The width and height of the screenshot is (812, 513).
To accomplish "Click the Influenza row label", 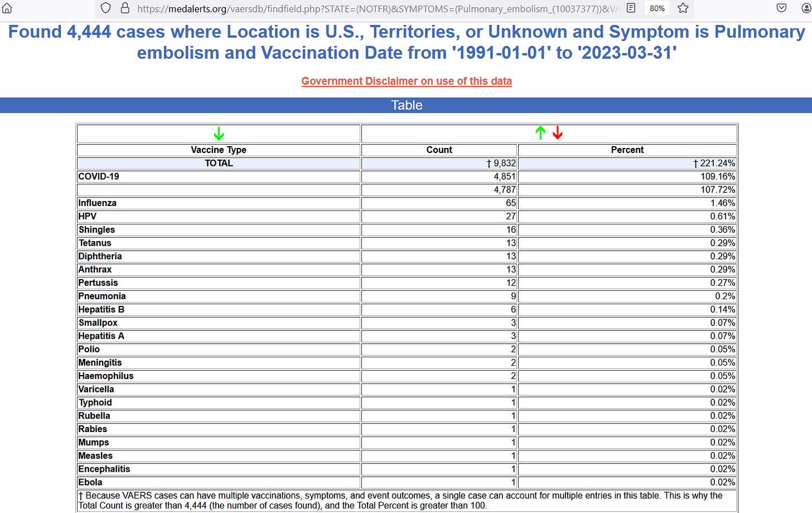I will click(x=98, y=203).
